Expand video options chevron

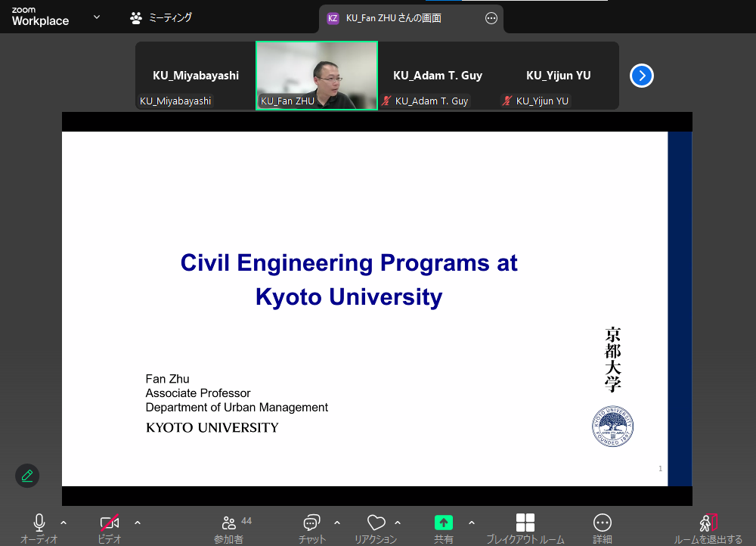(x=138, y=523)
